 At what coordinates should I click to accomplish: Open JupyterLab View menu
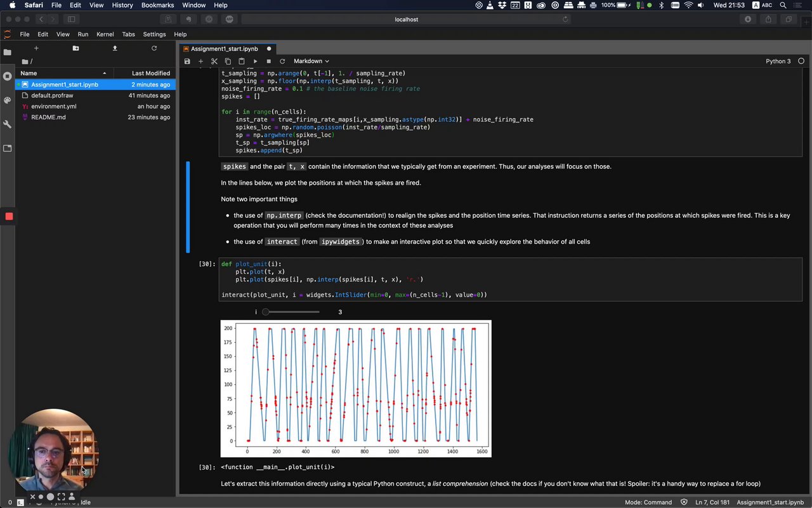coord(63,34)
